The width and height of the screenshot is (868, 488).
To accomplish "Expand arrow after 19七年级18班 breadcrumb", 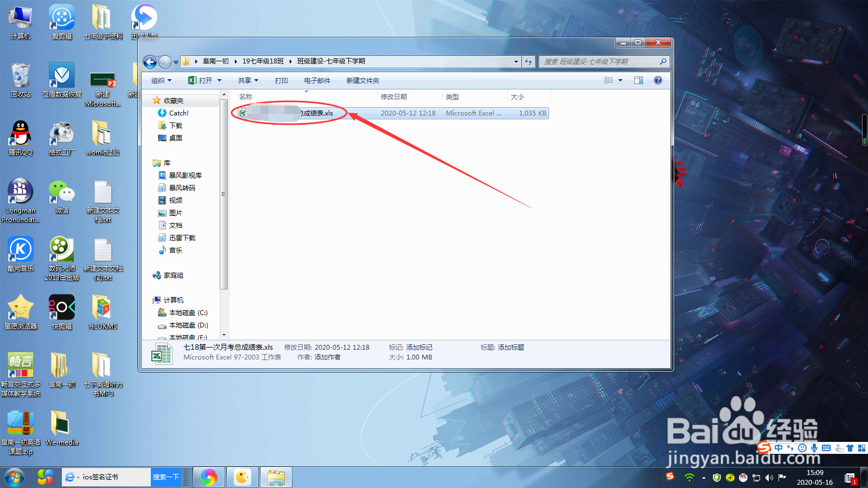I will pyautogui.click(x=291, y=61).
